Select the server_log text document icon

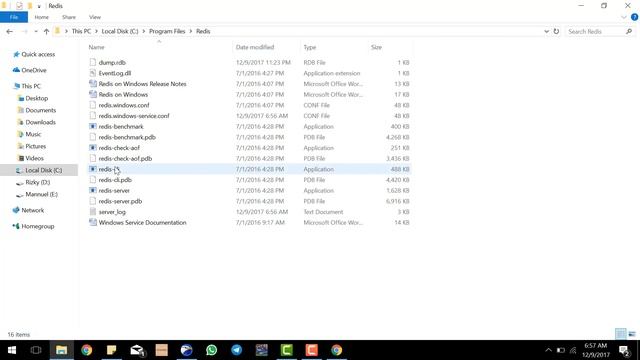coord(93,212)
